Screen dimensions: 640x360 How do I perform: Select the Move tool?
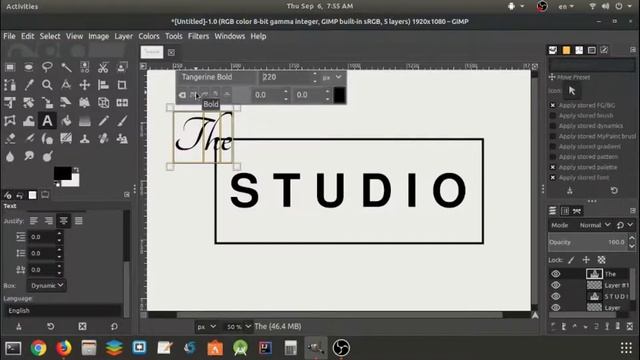pos(84,85)
